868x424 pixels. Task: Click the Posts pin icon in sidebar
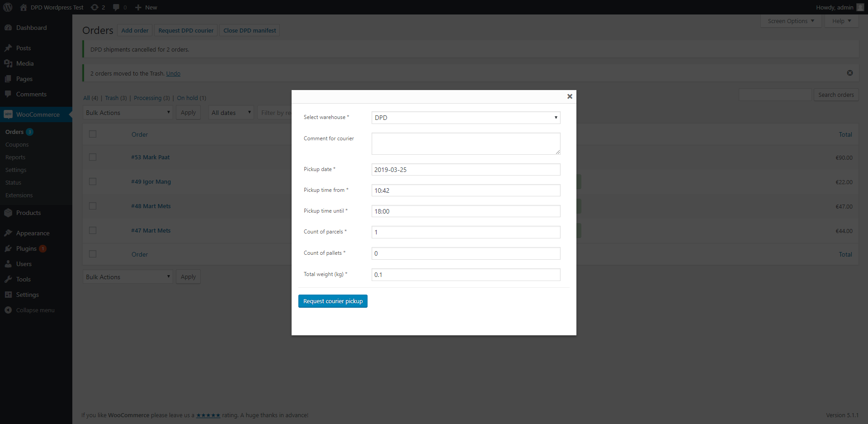click(x=8, y=48)
